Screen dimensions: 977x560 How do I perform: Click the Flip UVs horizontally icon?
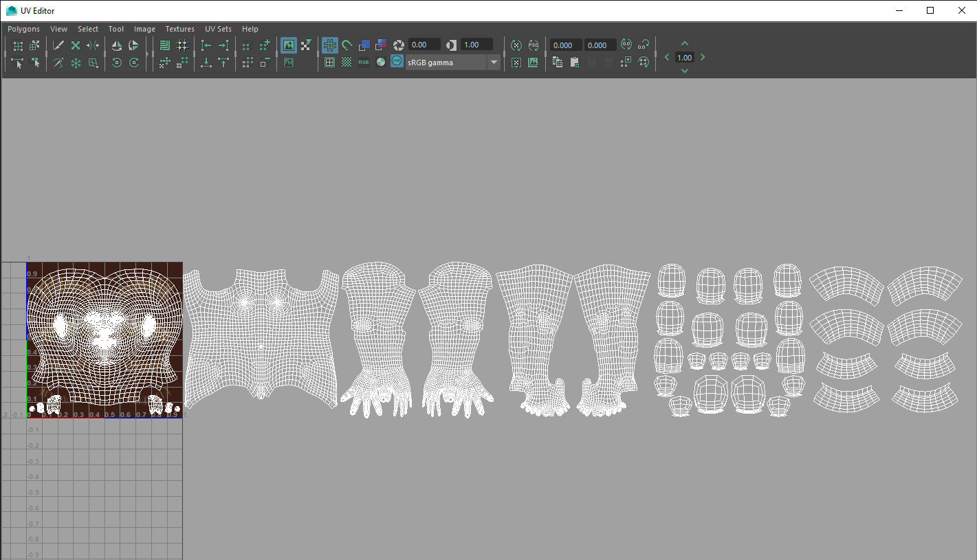pos(116,45)
